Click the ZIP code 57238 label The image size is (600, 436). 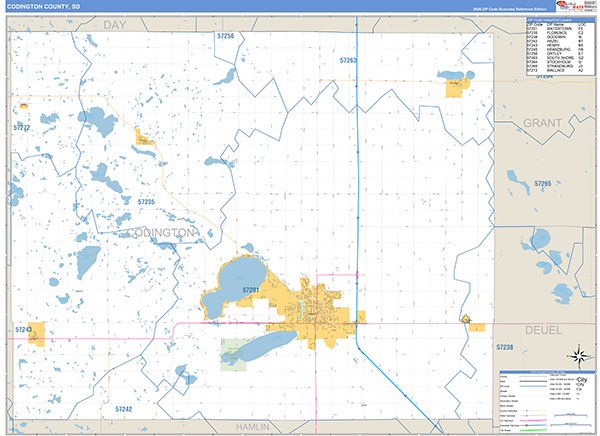click(504, 346)
